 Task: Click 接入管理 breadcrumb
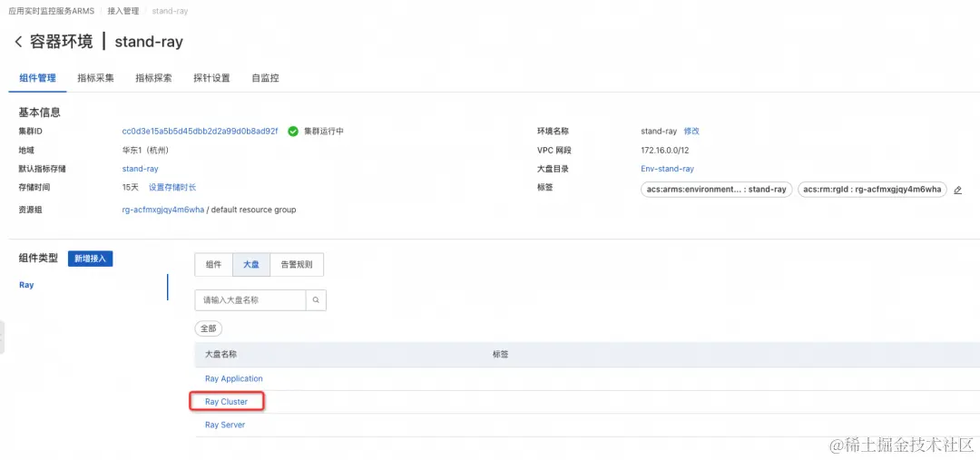pyautogui.click(x=122, y=11)
